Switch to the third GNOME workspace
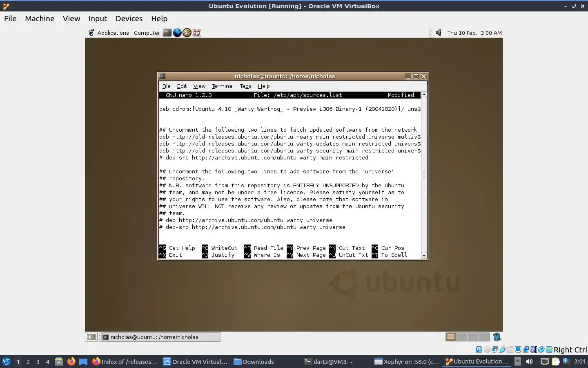 473,337
